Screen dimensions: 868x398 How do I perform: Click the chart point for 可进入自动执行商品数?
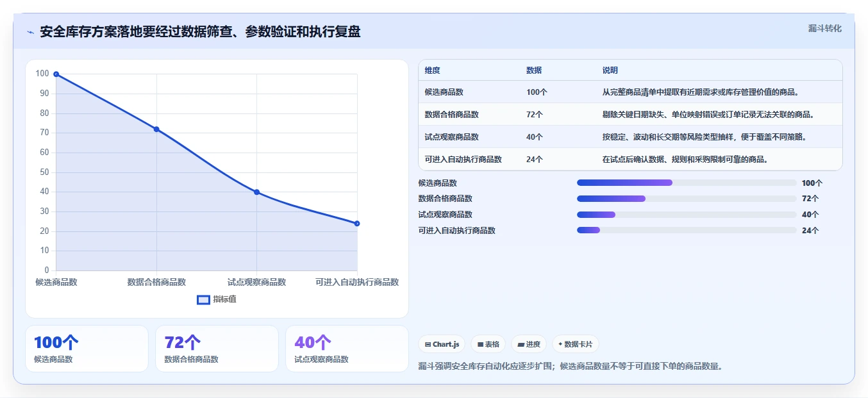click(x=357, y=224)
